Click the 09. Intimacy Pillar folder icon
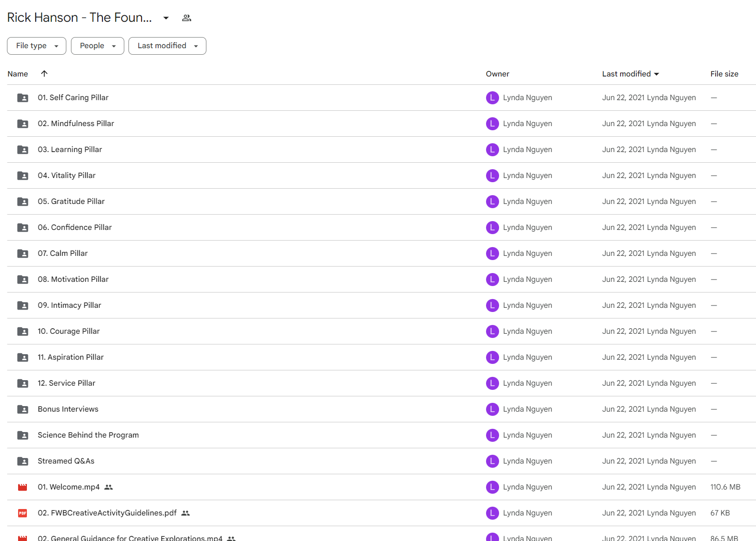This screenshot has height=541, width=756. [23, 306]
